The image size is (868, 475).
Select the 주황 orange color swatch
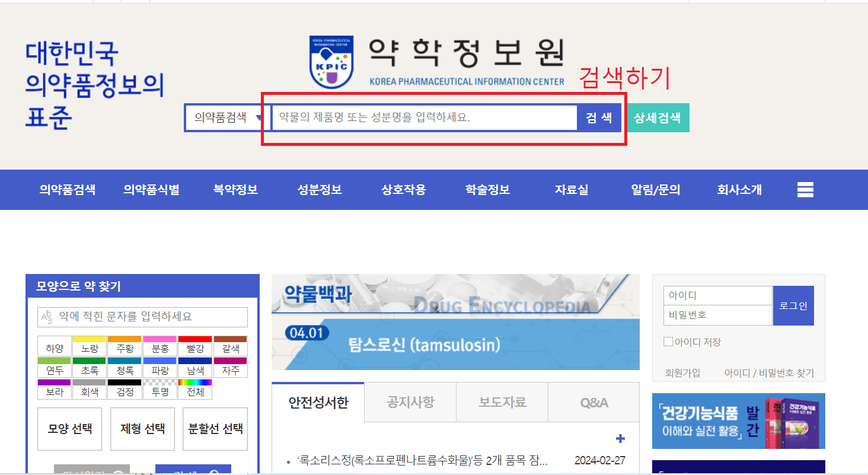(125, 346)
